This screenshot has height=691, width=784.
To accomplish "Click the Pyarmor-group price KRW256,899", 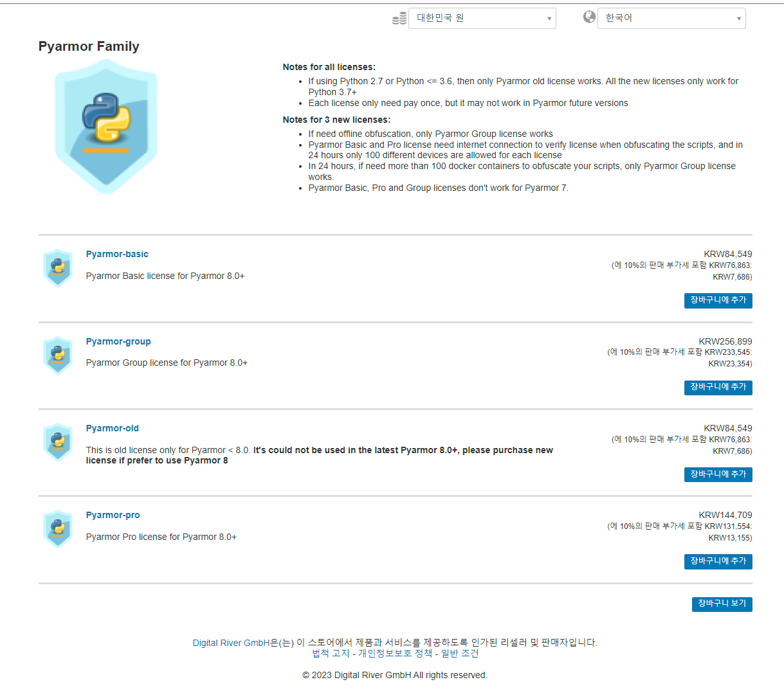I will (725, 341).
